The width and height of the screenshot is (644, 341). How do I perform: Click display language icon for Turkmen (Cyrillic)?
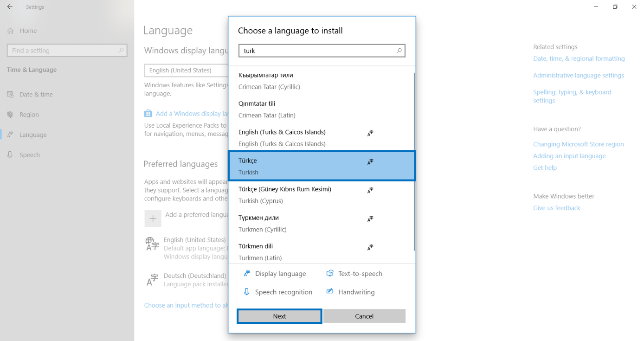(x=370, y=219)
